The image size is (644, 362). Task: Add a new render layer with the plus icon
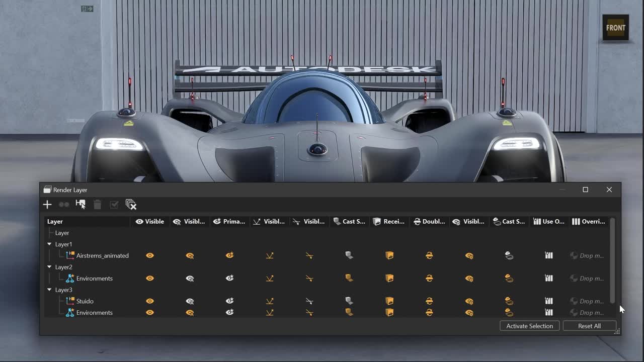point(47,205)
